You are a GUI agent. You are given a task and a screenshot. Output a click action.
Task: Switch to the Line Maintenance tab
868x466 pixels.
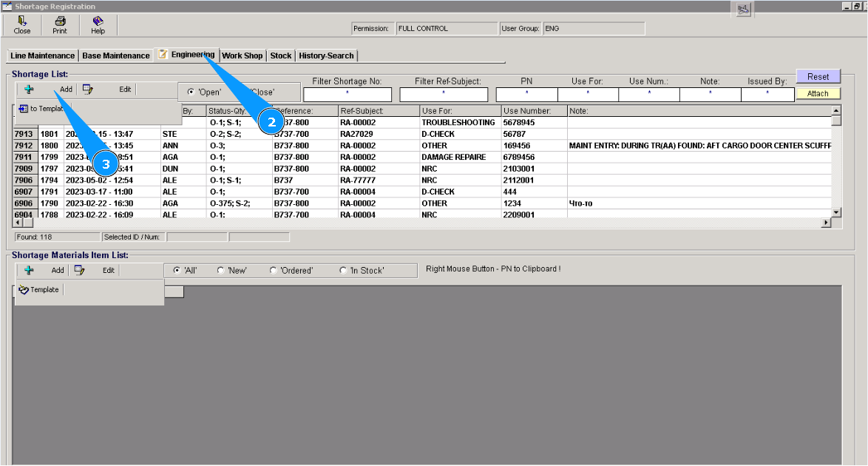(x=43, y=55)
